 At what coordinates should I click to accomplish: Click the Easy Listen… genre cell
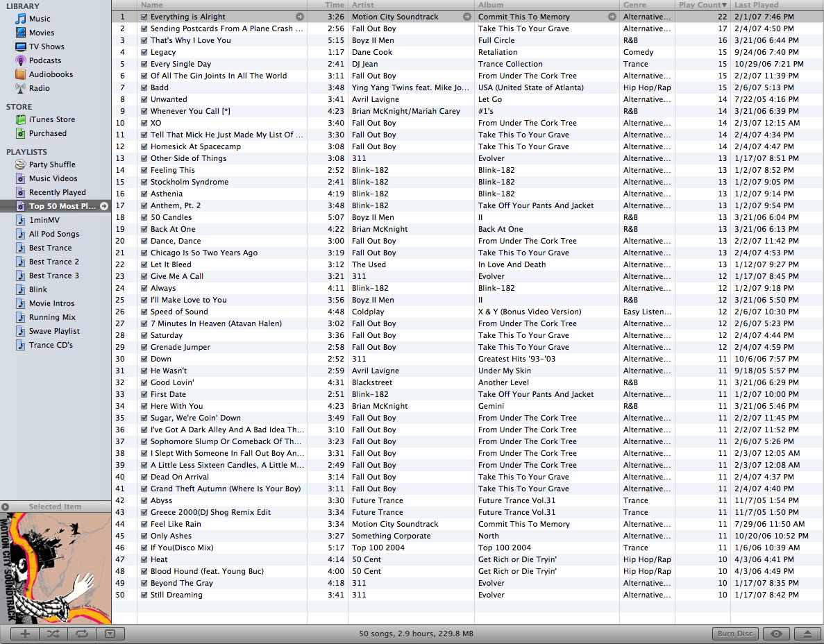[647, 312]
